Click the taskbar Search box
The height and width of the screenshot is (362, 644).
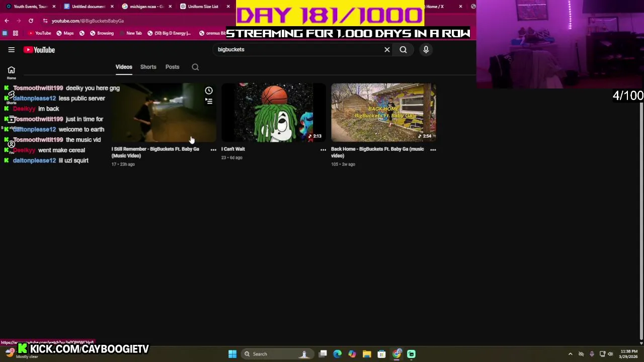[277, 354]
